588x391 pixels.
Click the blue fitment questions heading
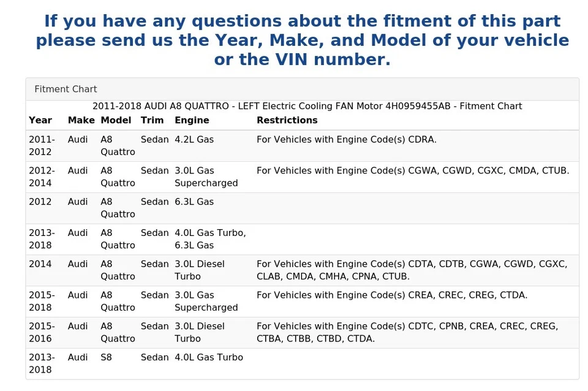[302, 40]
